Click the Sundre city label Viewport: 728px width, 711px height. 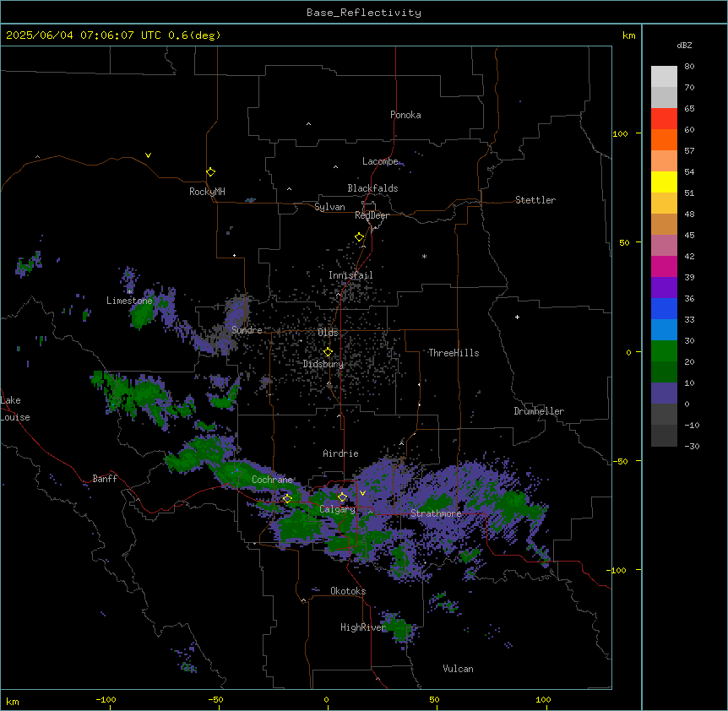coord(247,330)
